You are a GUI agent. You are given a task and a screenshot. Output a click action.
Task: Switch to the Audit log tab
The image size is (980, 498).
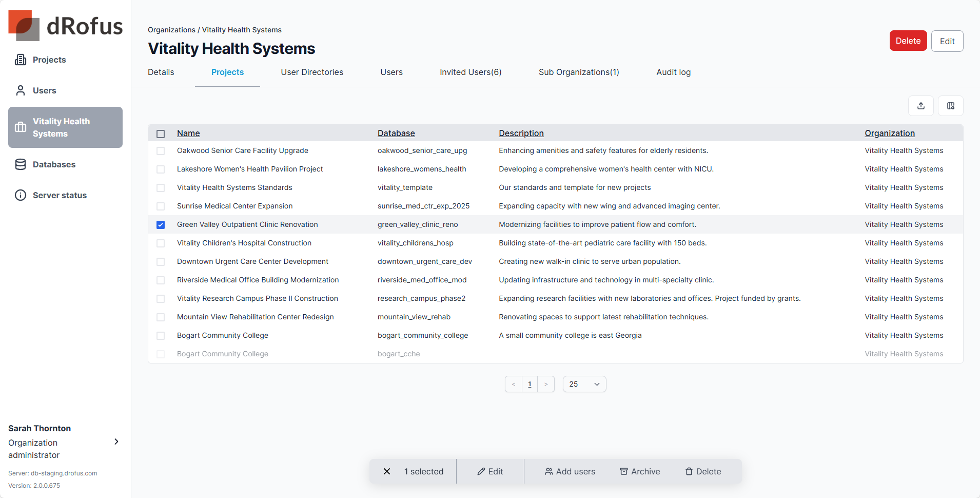(x=673, y=72)
